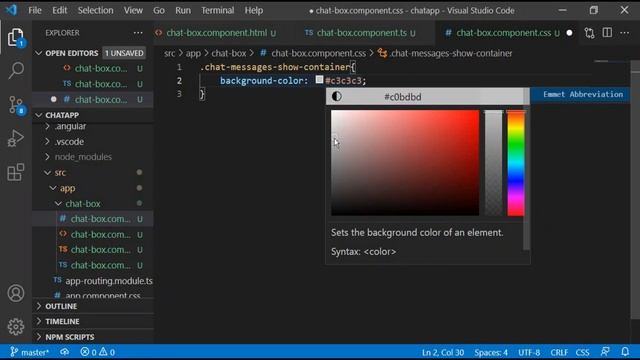Click the VS Code logo icon
Image resolution: width=640 pixels, height=360 pixels.
click(11, 10)
